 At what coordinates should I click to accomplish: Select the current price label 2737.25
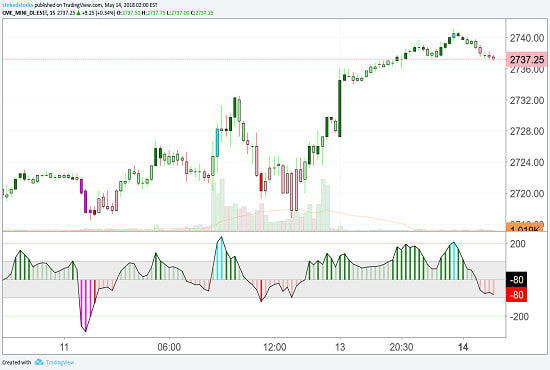tap(527, 60)
